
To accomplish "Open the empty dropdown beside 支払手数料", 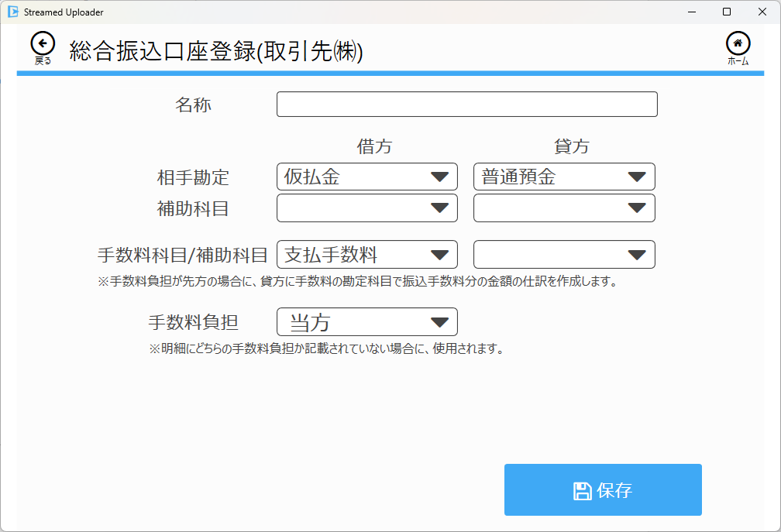I will tap(564, 255).
